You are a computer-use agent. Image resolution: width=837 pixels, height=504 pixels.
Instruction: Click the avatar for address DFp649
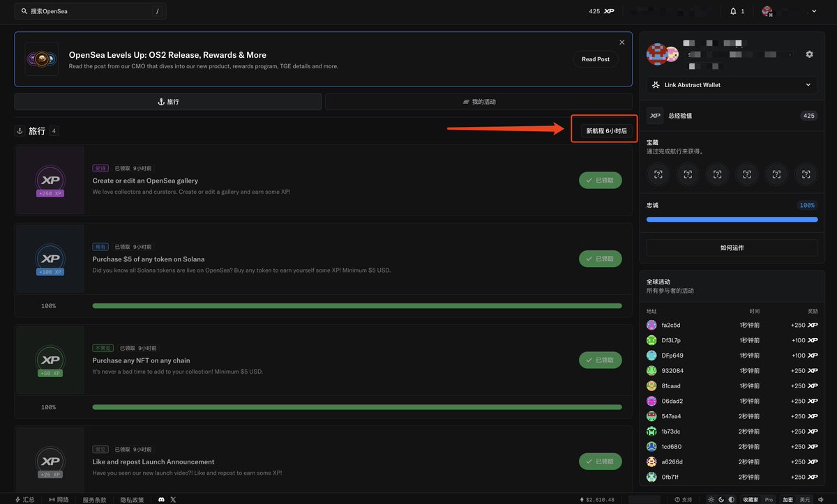coord(651,356)
